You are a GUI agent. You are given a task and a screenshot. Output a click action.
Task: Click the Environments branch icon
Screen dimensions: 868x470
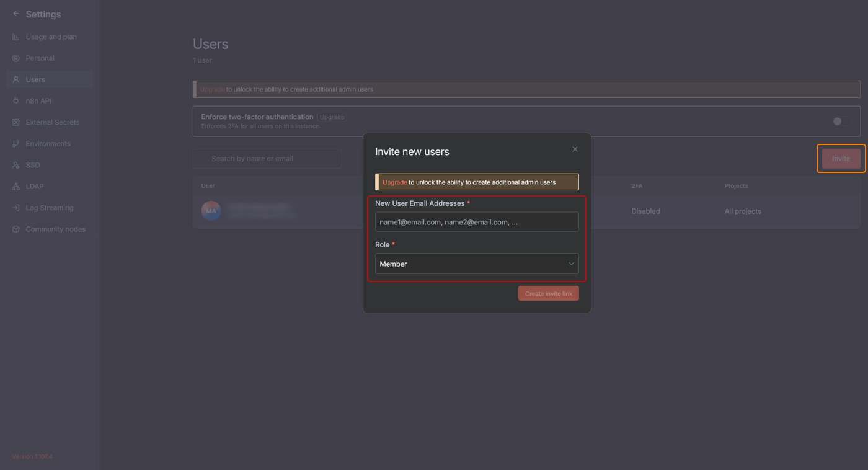16,144
